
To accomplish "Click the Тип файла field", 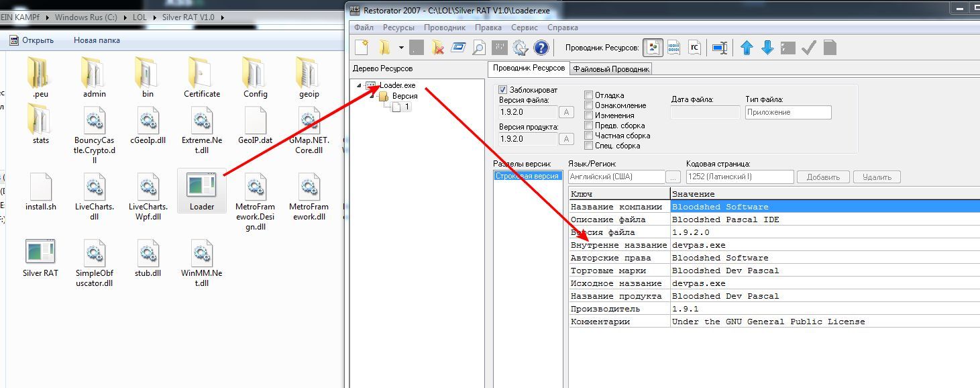I will pos(788,112).
